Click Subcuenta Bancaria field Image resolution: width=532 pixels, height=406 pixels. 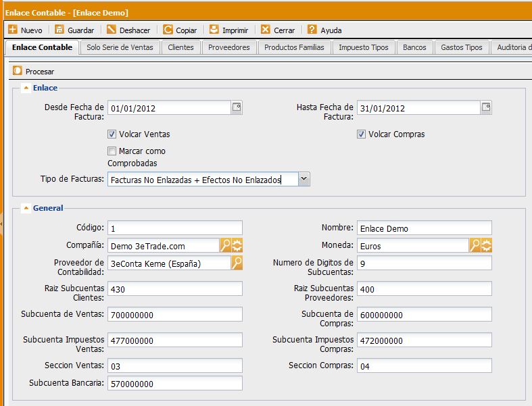[175, 383]
